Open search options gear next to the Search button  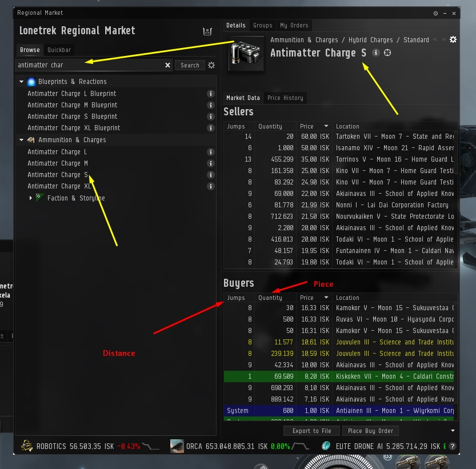tap(211, 65)
